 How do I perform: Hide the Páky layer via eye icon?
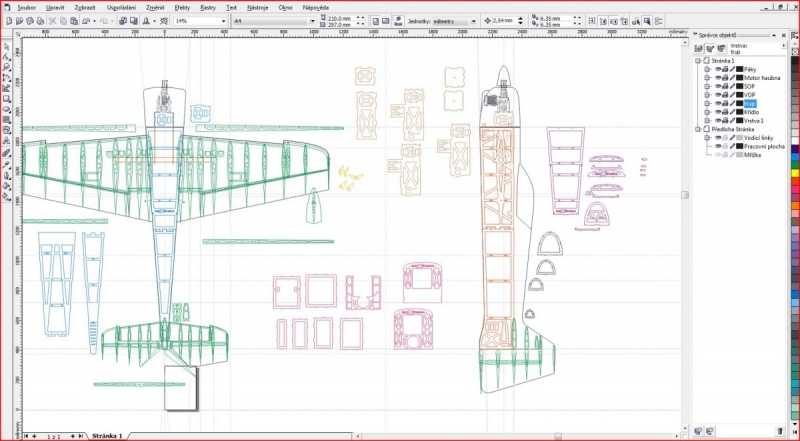pyautogui.click(x=718, y=69)
